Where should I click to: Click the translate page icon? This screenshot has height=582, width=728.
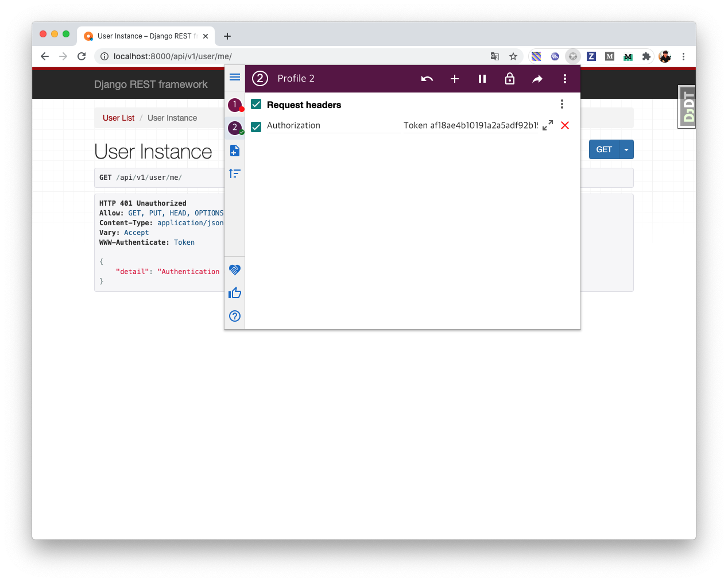495,56
